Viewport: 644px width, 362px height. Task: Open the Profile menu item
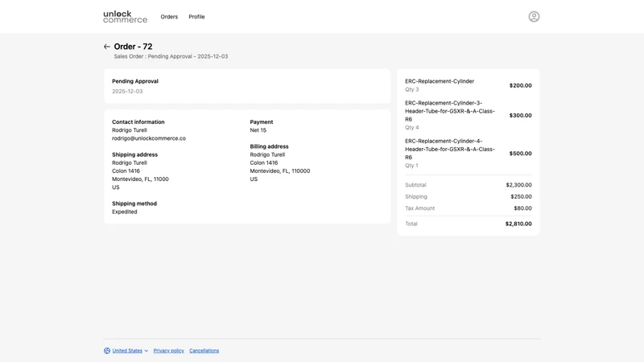click(x=196, y=17)
